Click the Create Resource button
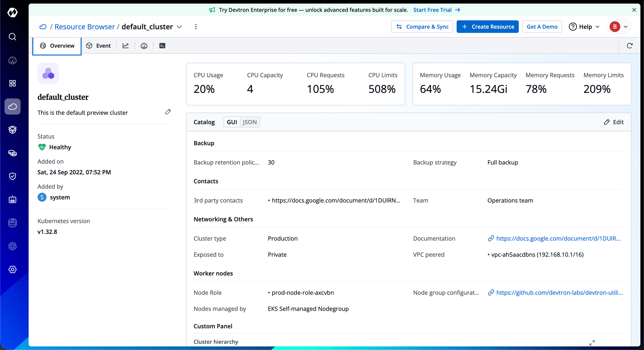The height and width of the screenshot is (350, 644). pos(488,27)
